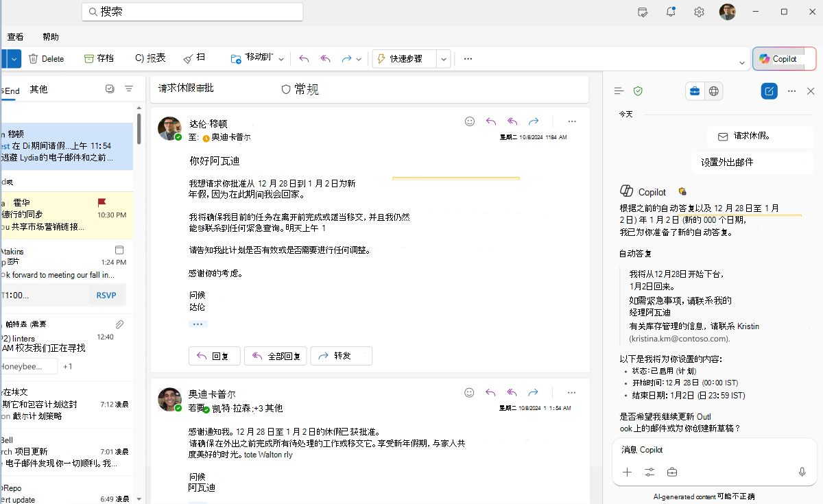
Task: Click the 报表 report button
Action: [150, 58]
